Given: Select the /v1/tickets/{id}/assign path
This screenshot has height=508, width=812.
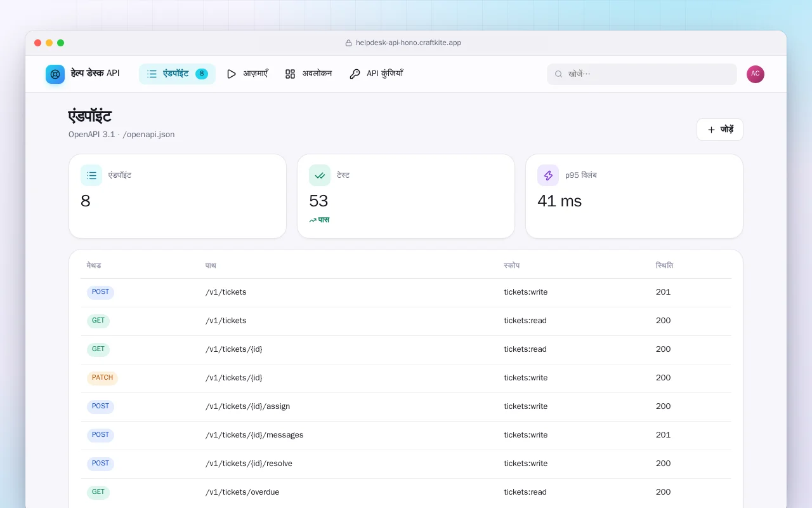Looking at the screenshot, I should 247,406.
